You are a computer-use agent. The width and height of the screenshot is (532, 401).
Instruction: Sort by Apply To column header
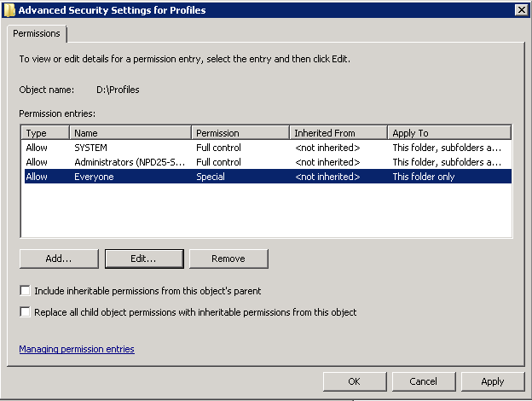coord(449,133)
